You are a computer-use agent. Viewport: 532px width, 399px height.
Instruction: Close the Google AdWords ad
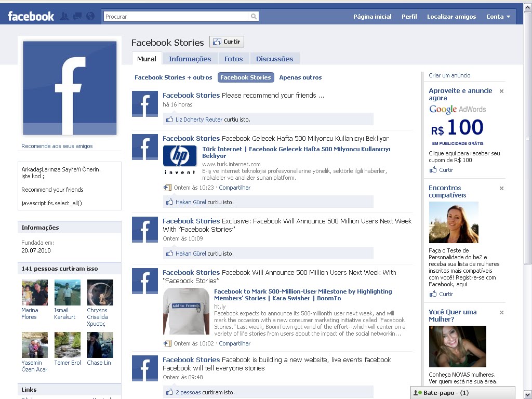(x=501, y=91)
